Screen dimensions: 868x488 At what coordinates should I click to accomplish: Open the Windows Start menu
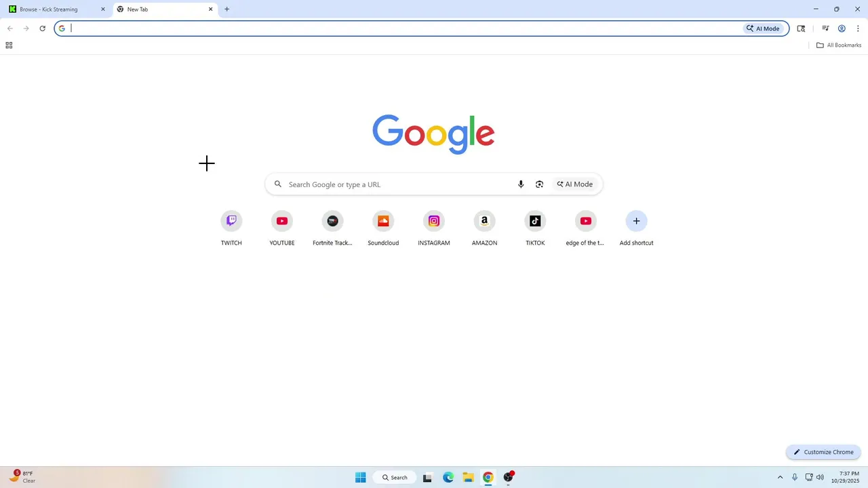pyautogui.click(x=361, y=477)
